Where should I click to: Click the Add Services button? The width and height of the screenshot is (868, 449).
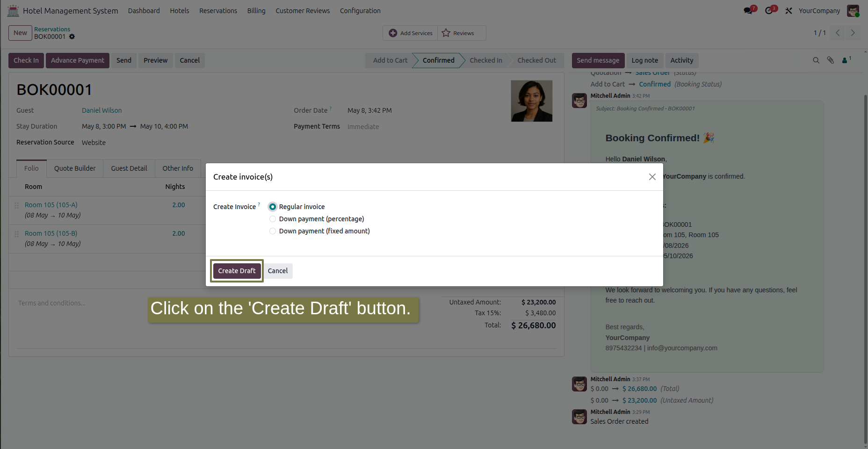click(x=411, y=33)
